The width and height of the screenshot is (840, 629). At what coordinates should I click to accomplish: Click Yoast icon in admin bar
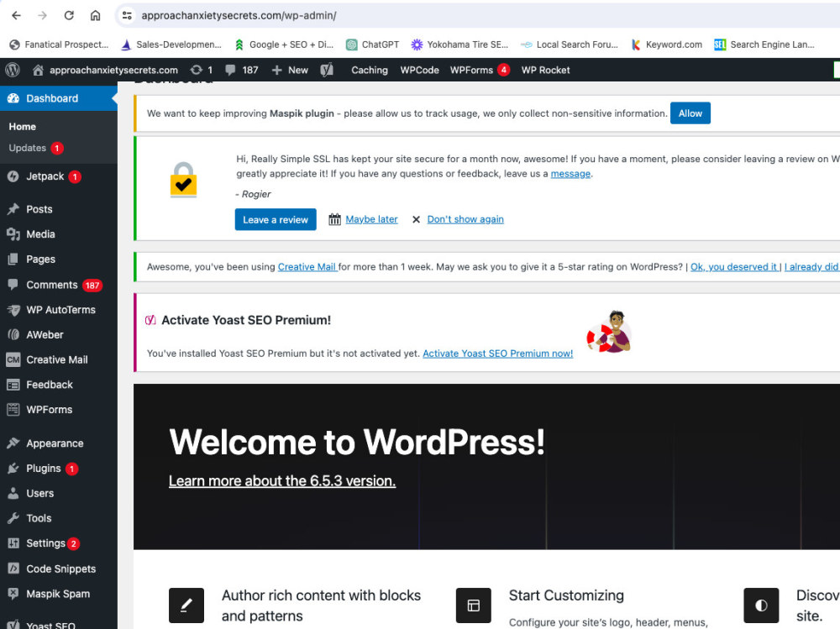pyautogui.click(x=327, y=70)
